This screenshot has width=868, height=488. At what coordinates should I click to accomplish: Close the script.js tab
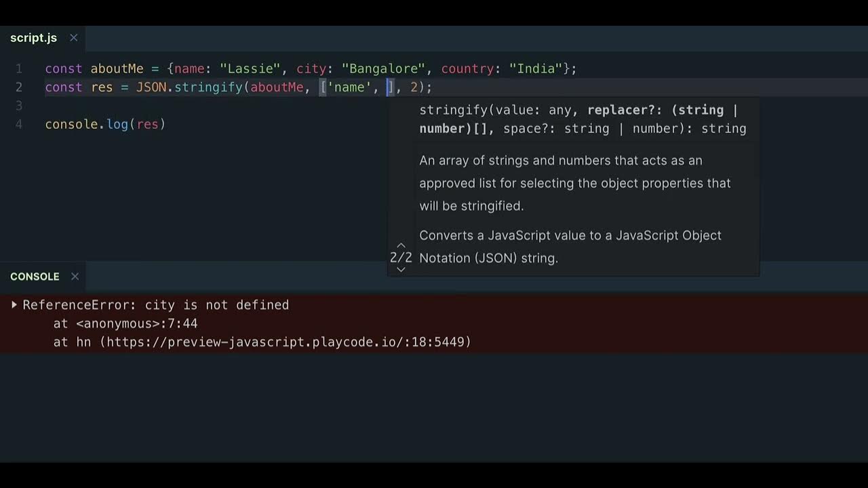tap(74, 38)
